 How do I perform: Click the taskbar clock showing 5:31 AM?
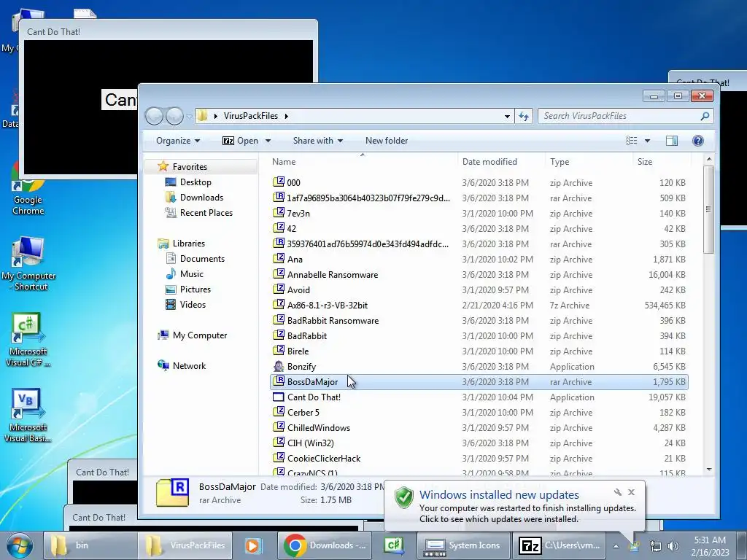pos(710,546)
